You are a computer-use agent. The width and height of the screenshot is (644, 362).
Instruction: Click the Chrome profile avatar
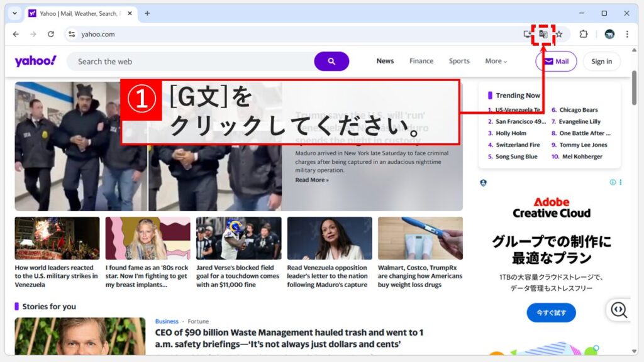pyautogui.click(x=609, y=35)
